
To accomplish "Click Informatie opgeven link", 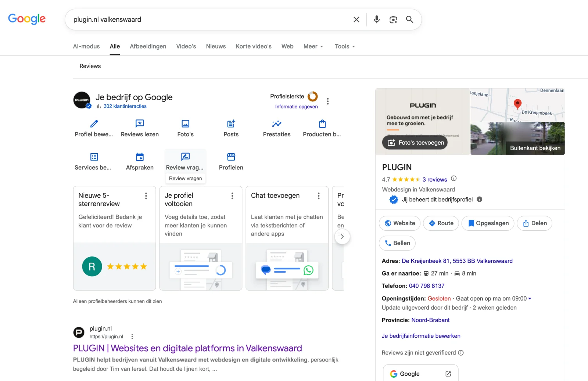I will [297, 107].
